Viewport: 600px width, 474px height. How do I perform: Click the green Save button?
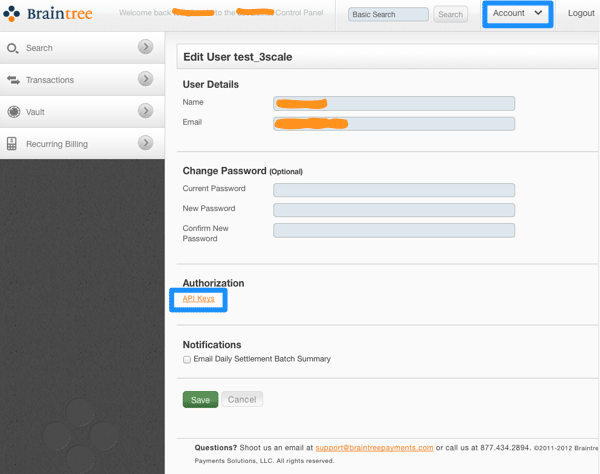(x=200, y=399)
